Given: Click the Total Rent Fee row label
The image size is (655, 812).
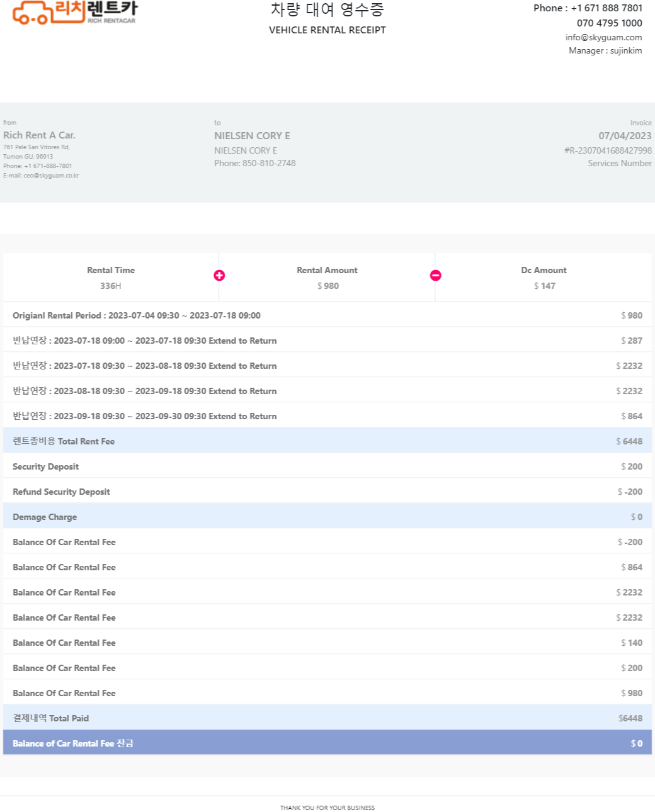Looking at the screenshot, I should click(64, 441).
